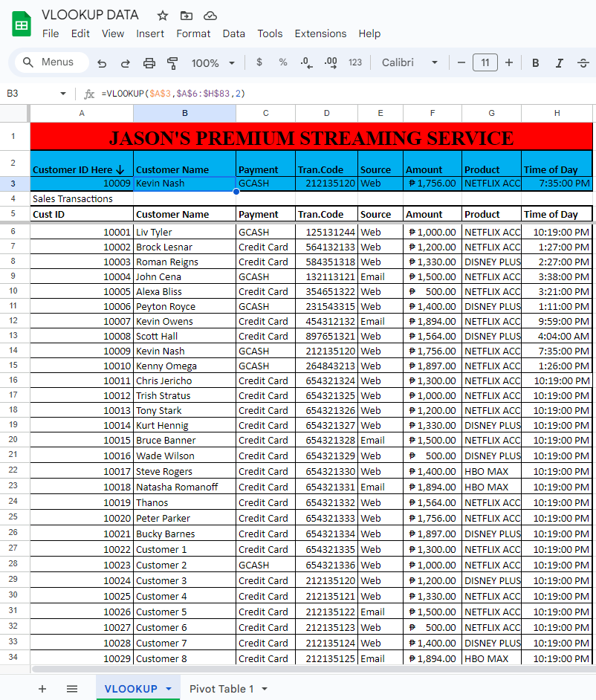Open the Calibri font dropdown
The width and height of the screenshot is (596, 700).
click(409, 62)
